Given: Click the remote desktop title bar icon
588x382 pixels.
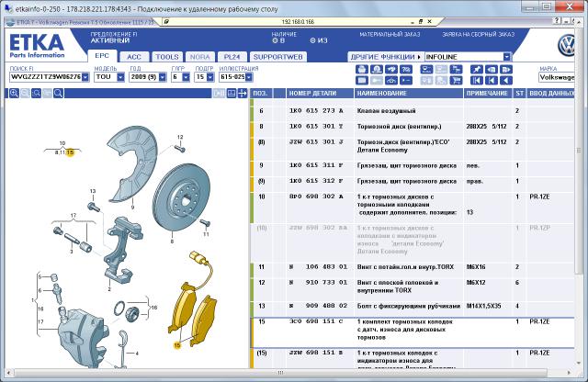Looking at the screenshot, I should 7,8.
